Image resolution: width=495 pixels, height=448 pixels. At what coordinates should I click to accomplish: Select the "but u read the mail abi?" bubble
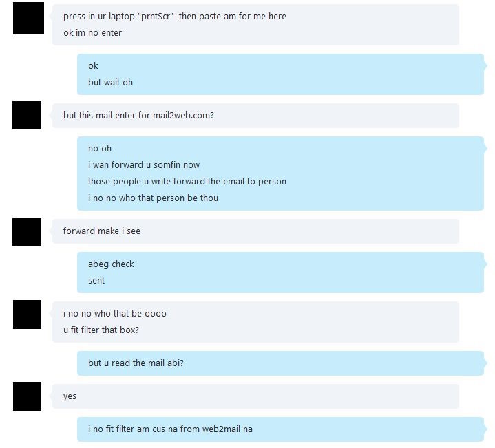[x=280, y=363]
